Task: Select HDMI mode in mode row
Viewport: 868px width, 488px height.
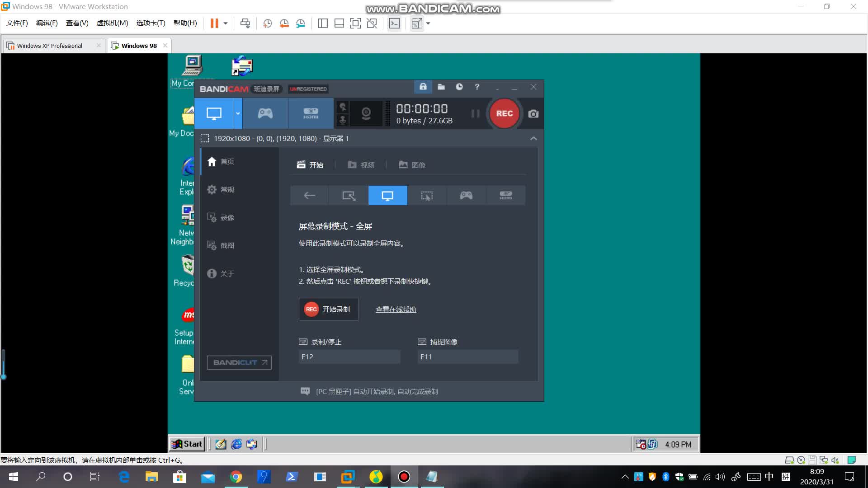Action: 505,196
